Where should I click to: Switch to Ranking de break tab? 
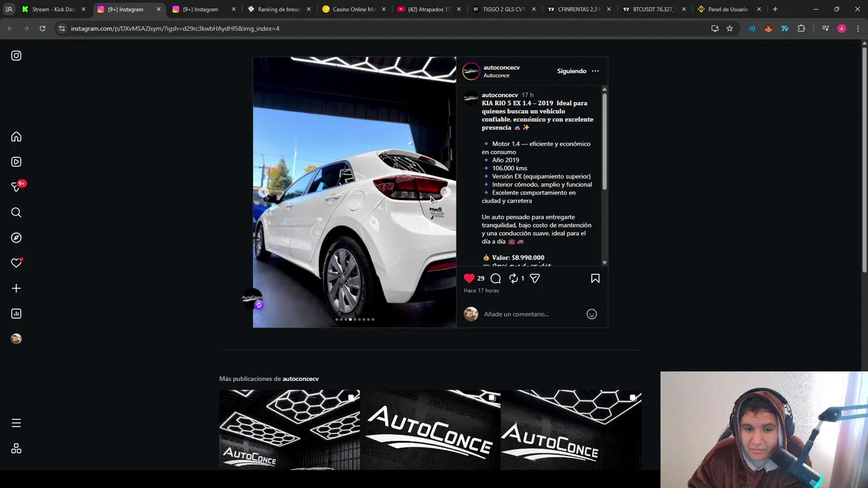pos(278,9)
